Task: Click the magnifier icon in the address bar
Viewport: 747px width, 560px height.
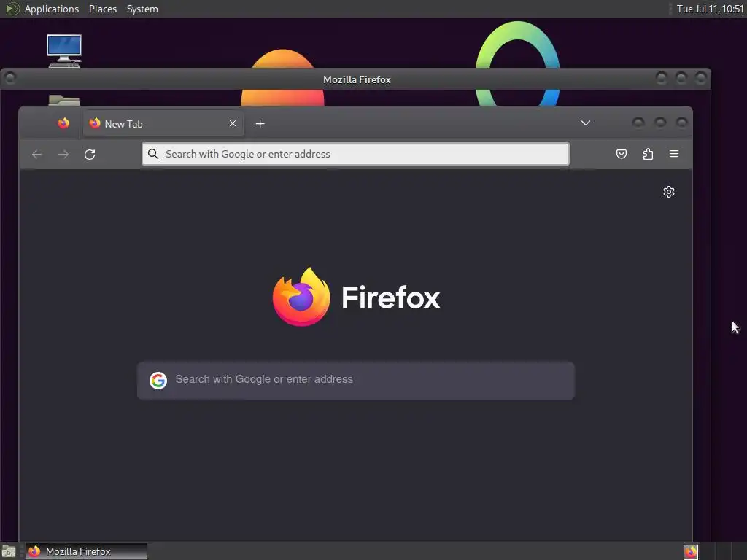Action: (153, 154)
